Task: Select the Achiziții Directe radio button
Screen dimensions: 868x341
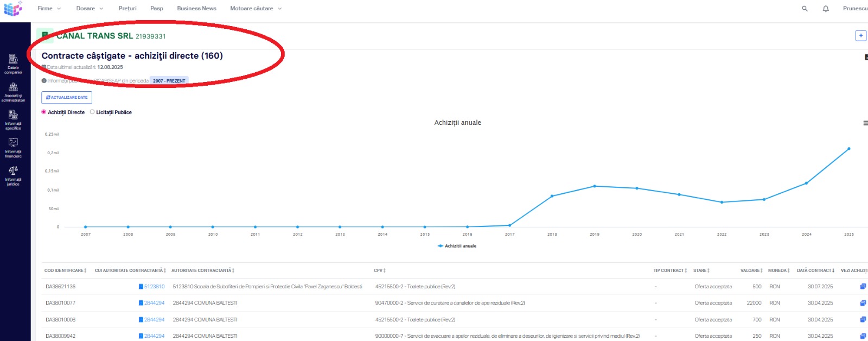Action: tap(44, 112)
